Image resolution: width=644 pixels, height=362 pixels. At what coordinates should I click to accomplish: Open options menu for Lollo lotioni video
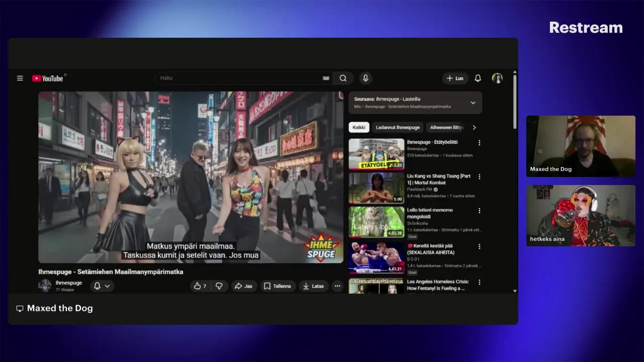479,211
